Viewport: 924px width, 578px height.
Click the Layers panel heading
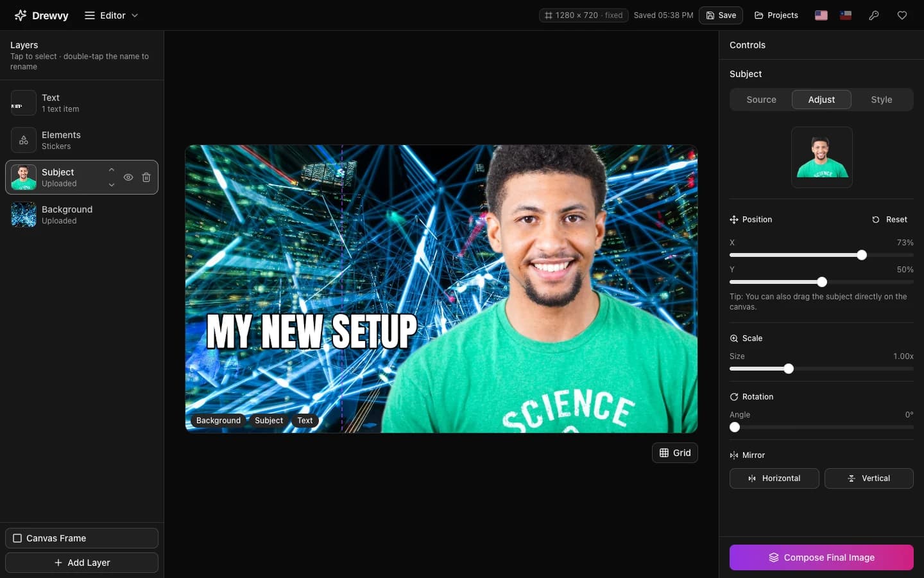(x=24, y=45)
